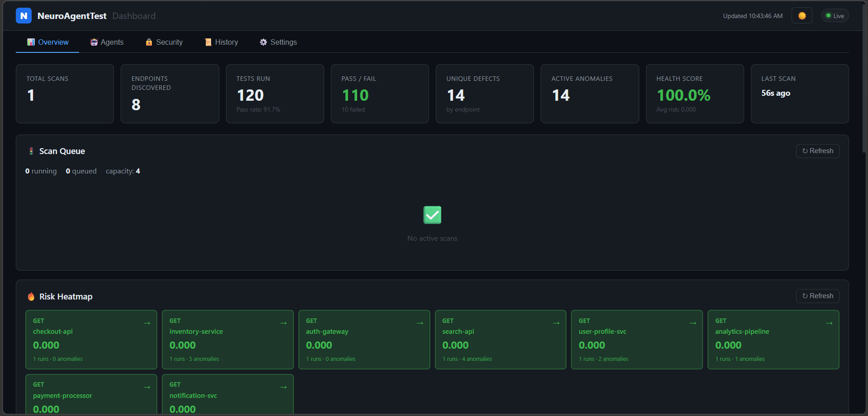Open analytics-pipeline via its arrow icon
Image resolution: width=868 pixels, height=416 pixels.
pyautogui.click(x=830, y=323)
